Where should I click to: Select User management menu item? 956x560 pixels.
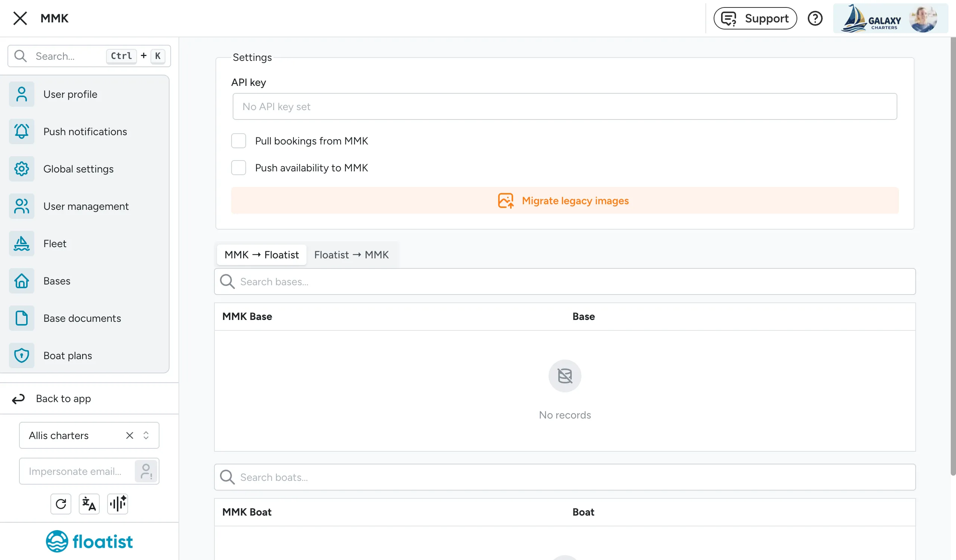84,206
